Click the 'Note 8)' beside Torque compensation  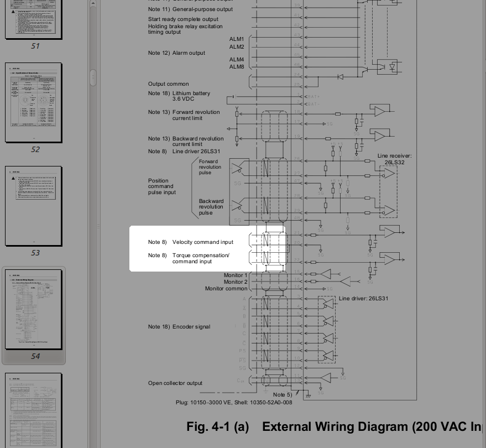click(x=158, y=256)
